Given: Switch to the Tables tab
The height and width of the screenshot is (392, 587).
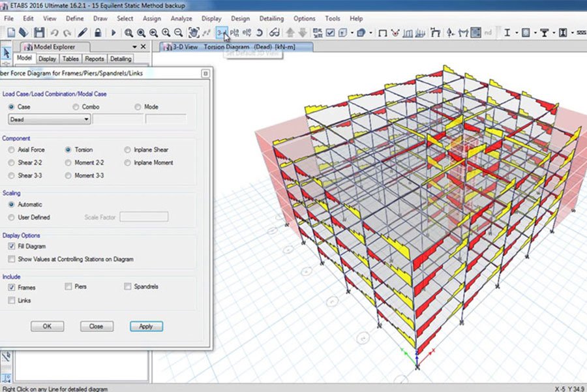Looking at the screenshot, I should pyautogui.click(x=70, y=59).
